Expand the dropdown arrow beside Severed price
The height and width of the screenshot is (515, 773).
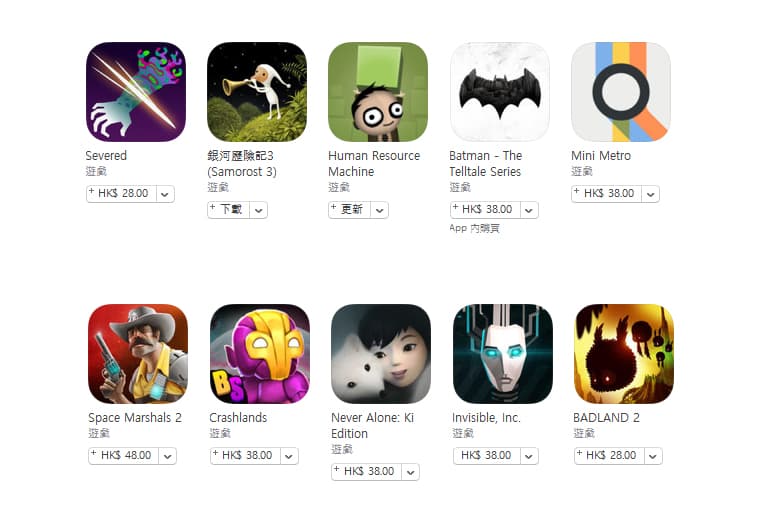pos(165,194)
